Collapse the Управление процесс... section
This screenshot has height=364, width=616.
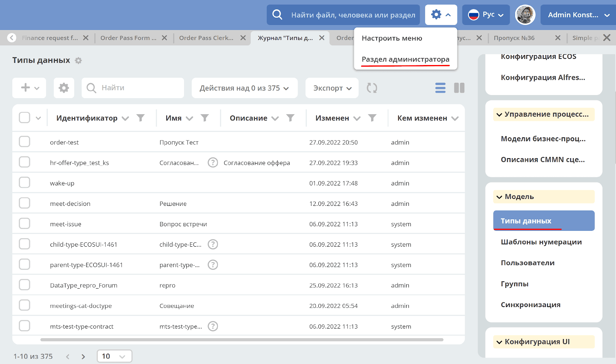544,114
